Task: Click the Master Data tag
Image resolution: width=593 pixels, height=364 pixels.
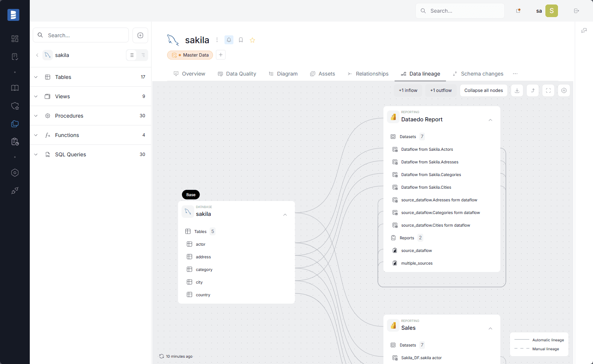Action: click(190, 55)
